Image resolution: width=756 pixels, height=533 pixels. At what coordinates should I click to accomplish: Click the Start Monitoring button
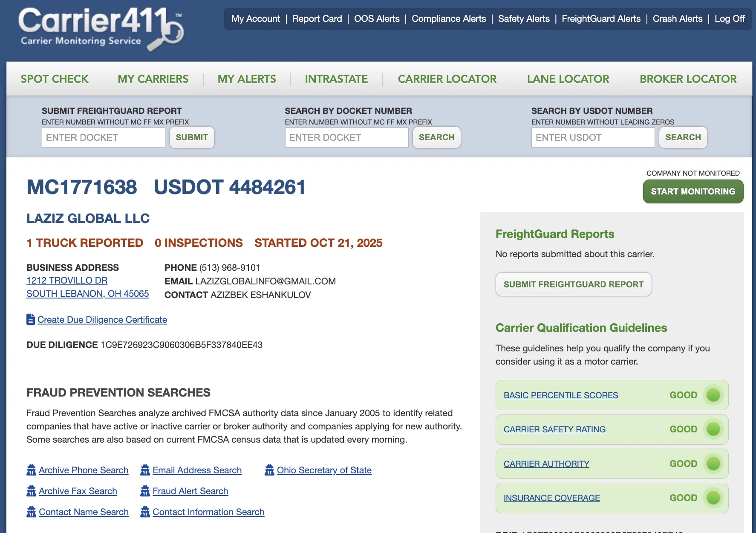(693, 191)
